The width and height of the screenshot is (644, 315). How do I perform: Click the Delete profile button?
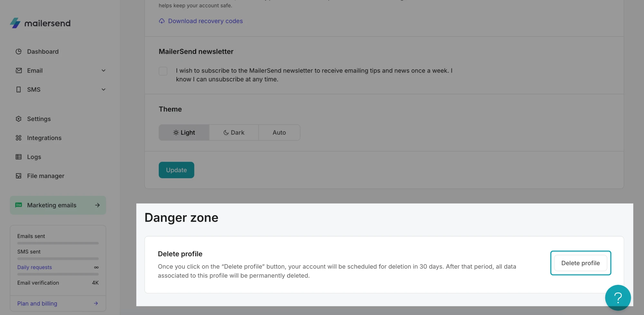point(580,263)
